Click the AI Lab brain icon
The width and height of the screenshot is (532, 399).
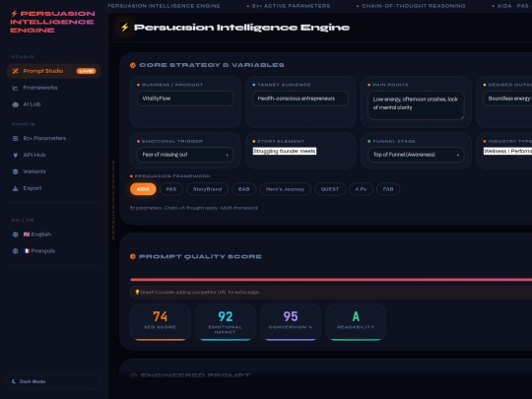[x=15, y=104]
